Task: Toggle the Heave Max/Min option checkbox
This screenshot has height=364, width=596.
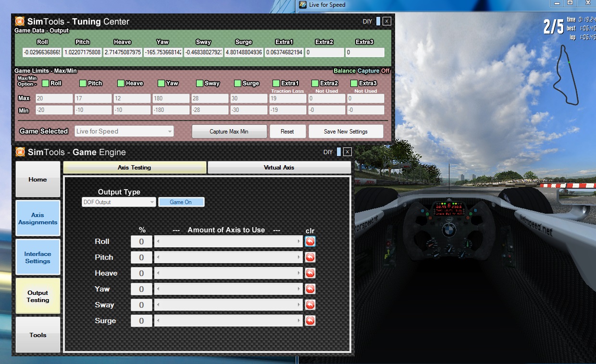Action: (x=121, y=83)
